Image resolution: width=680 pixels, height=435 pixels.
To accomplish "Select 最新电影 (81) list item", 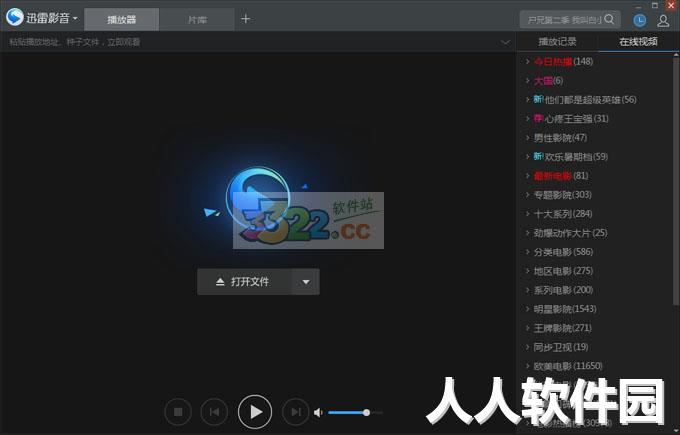I will (x=561, y=176).
